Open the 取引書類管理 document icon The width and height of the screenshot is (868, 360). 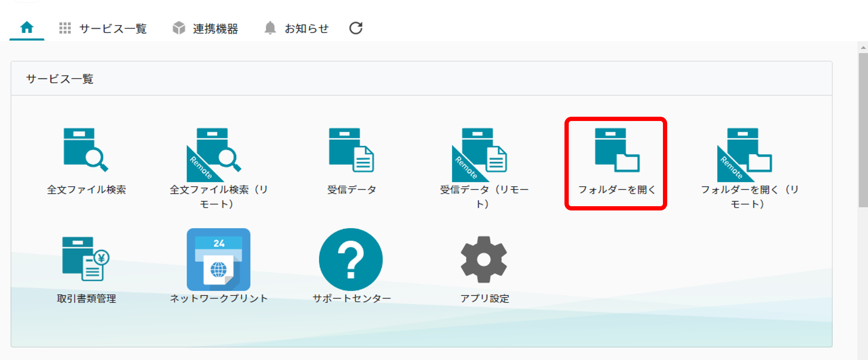pyautogui.click(x=86, y=259)
